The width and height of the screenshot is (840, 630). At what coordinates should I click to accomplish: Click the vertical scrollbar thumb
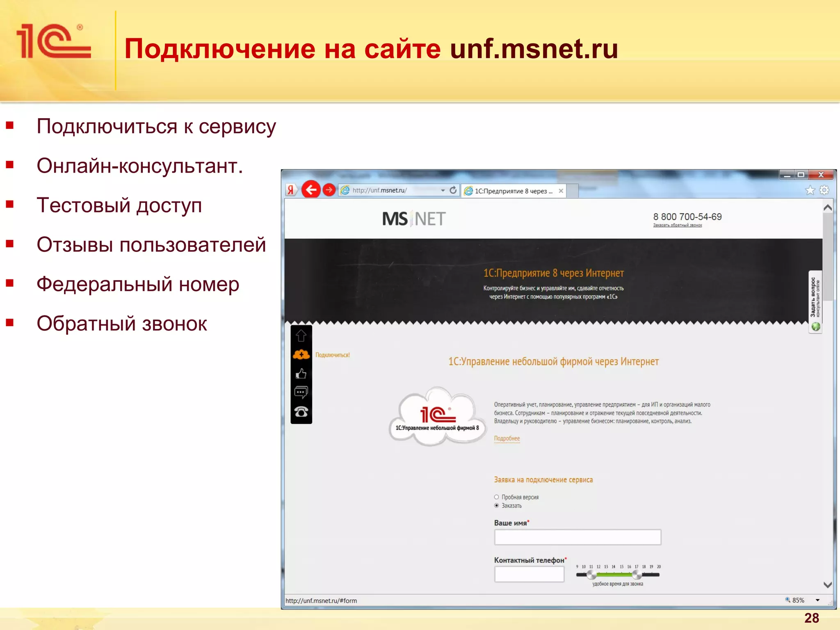pyautogui.click(x=828, y=258)
